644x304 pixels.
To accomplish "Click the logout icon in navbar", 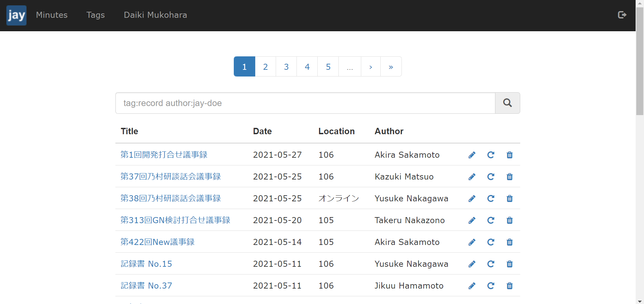I will 622,15.
